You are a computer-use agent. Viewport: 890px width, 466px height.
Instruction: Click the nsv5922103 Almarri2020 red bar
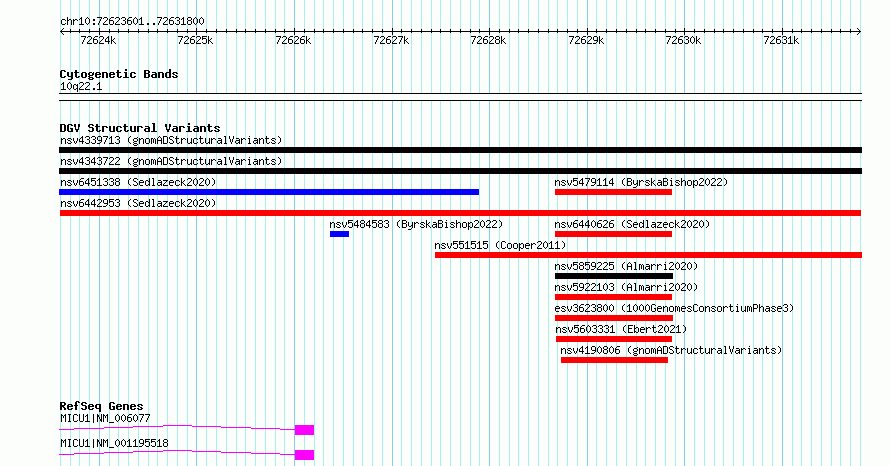point(614,297)
